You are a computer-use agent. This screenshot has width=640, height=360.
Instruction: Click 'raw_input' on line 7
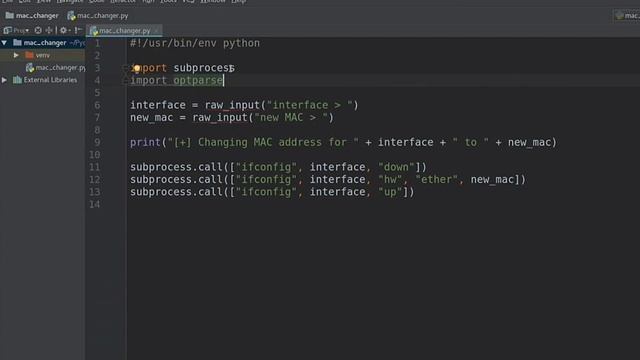coord(220,118)
